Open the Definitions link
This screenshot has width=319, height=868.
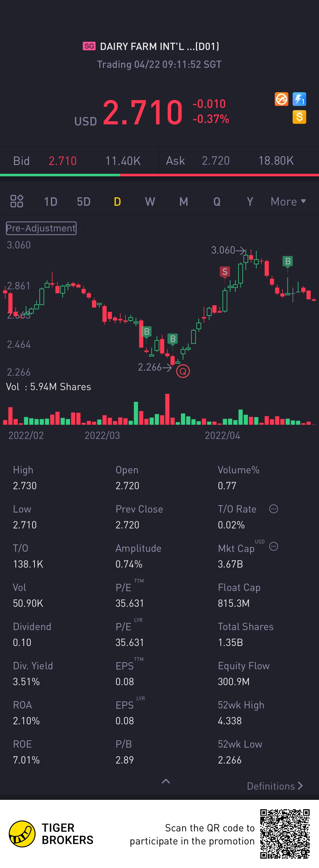tap(275, 786)
